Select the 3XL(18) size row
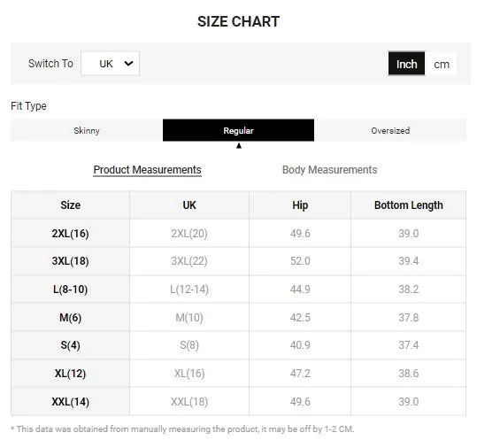This screenshot has width=477, height=448. 239,261
